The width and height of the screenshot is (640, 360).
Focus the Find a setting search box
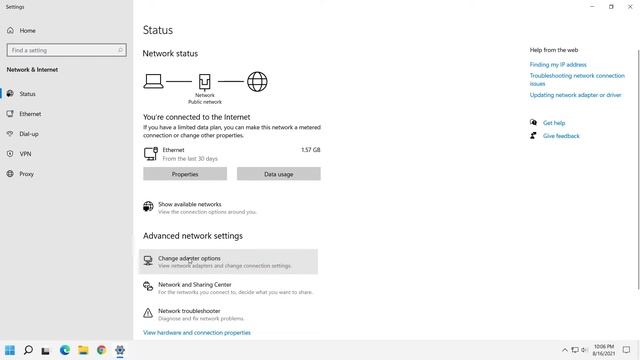point(67,50)
